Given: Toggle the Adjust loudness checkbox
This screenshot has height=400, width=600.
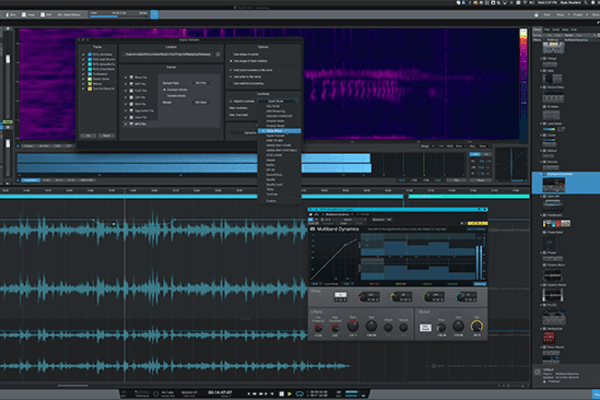Looking at the screenshot, I should click(229, 101).
